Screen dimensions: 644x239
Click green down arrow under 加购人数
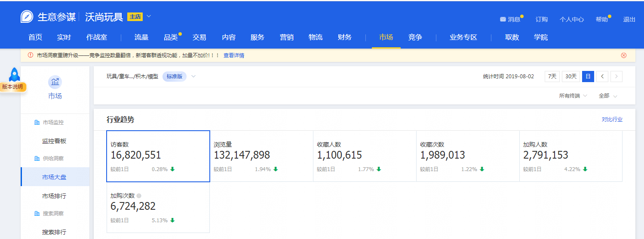pos(585,169)
